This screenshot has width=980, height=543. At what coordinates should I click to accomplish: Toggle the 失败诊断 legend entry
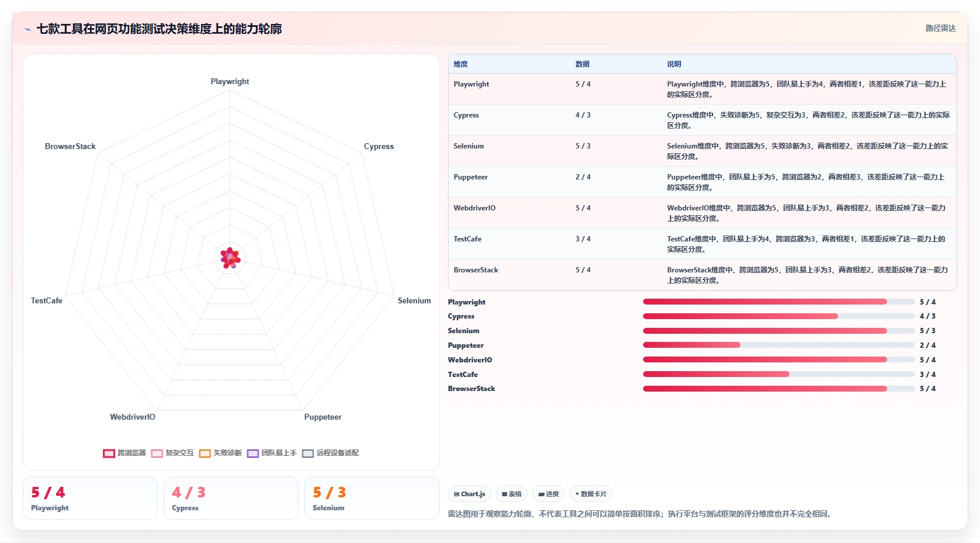pyautogui.click(x=220, y=453)
